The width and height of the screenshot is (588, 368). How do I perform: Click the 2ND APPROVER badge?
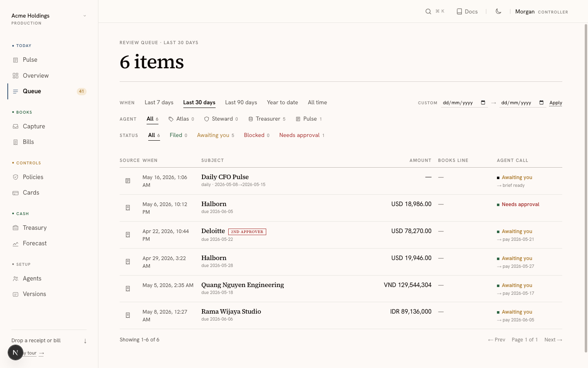click(x=247, y=232)
